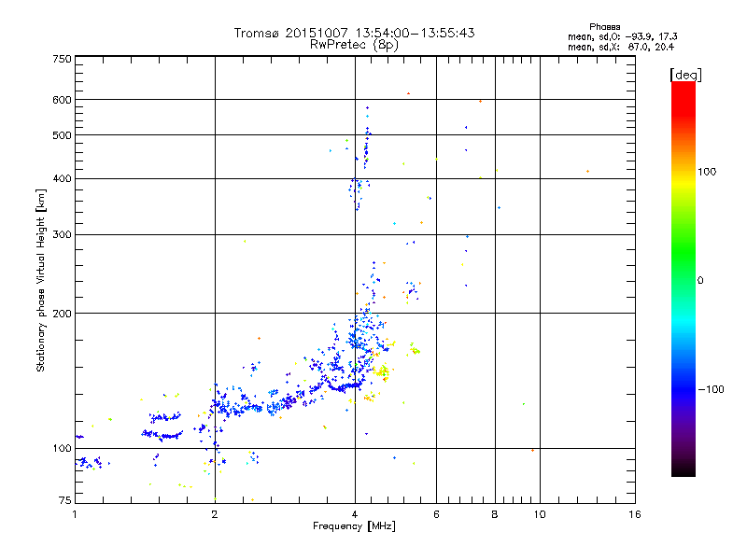Click the plot title 'Tromsø 20151007 13:54:00-13:55:43'

click(x=354, y=33)
